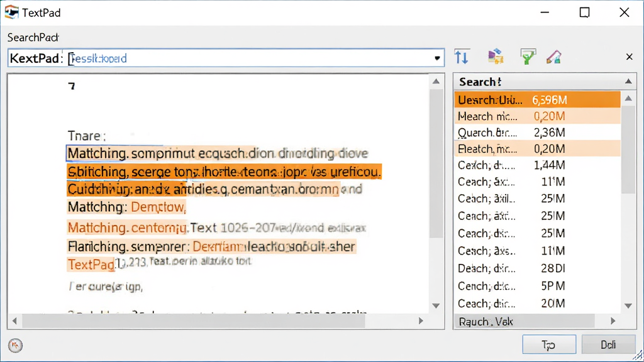
Task: Click the document horizontal scrollbar thumb
Action: tap(194, 321)
